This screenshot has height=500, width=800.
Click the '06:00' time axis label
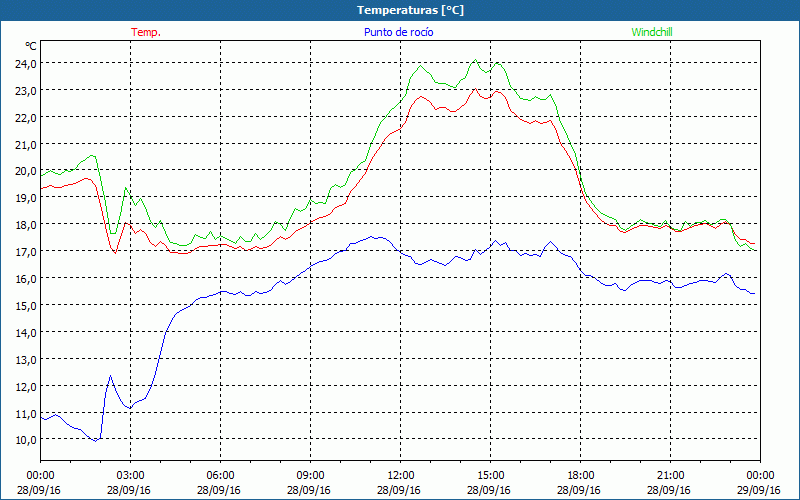click(x=220, y=476)
